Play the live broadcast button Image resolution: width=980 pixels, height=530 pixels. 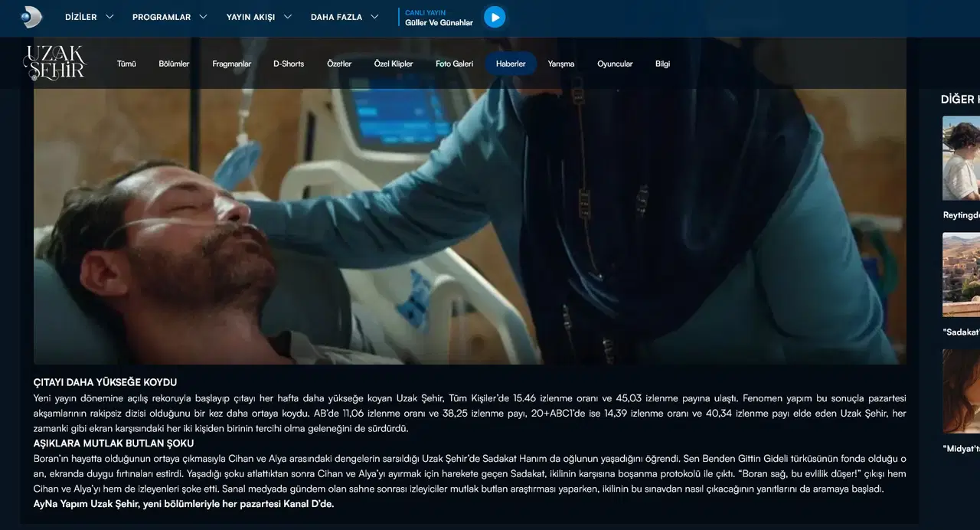click(495, 17)
